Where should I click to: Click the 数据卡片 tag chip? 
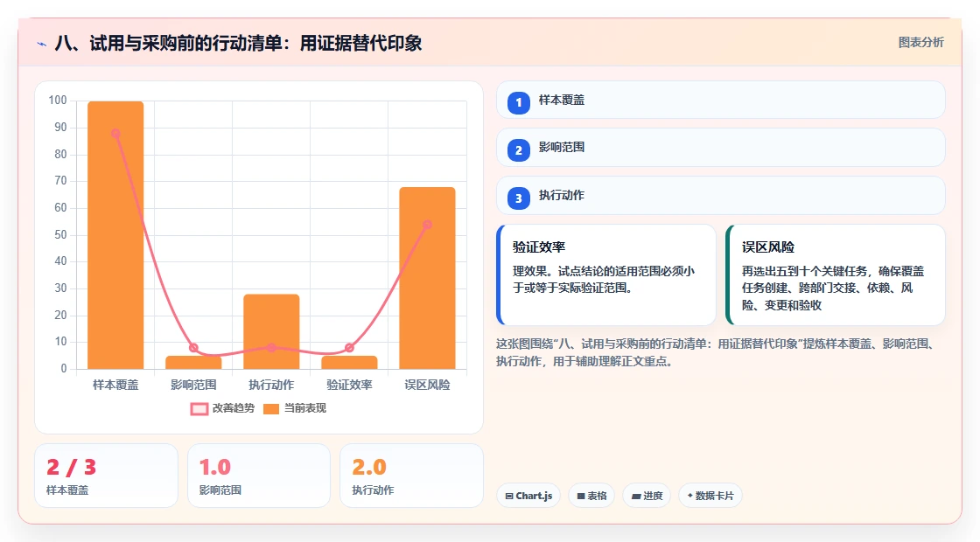(710, 496)
